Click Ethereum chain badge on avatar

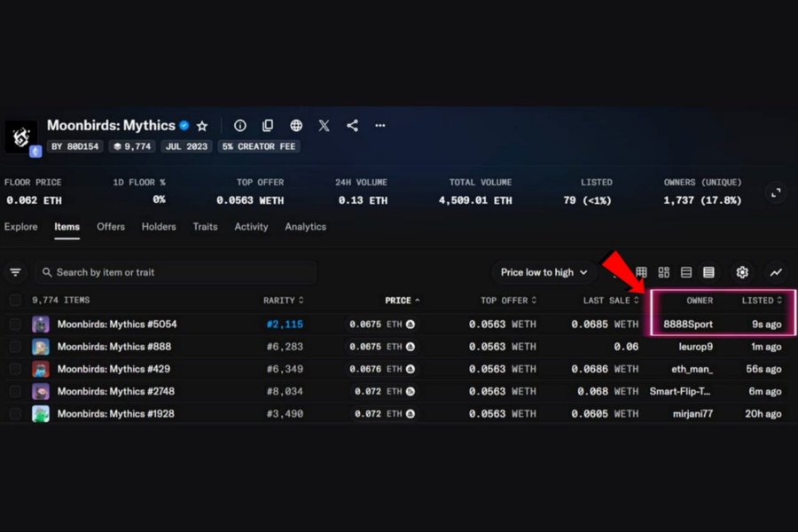[x=35, y=152]
